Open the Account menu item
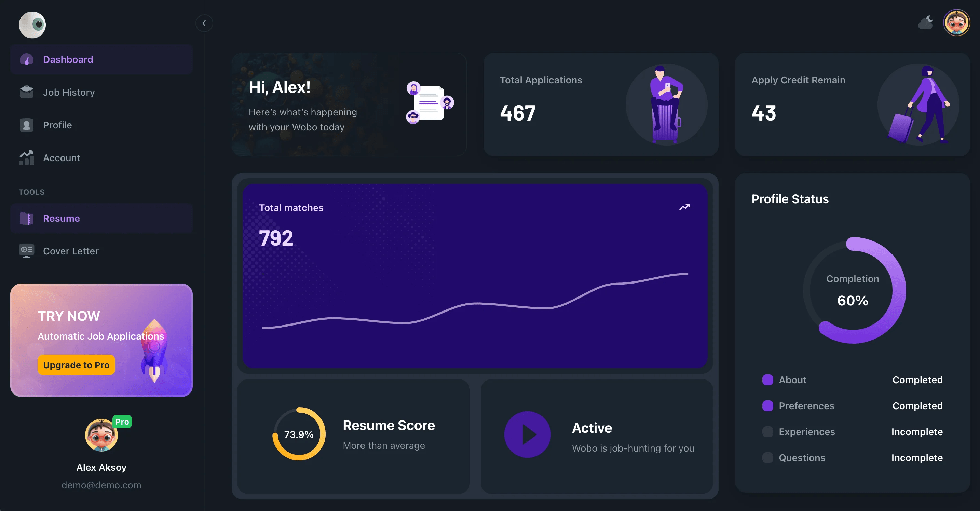Screen dimensions: 980x511 (x=101, y=158)
